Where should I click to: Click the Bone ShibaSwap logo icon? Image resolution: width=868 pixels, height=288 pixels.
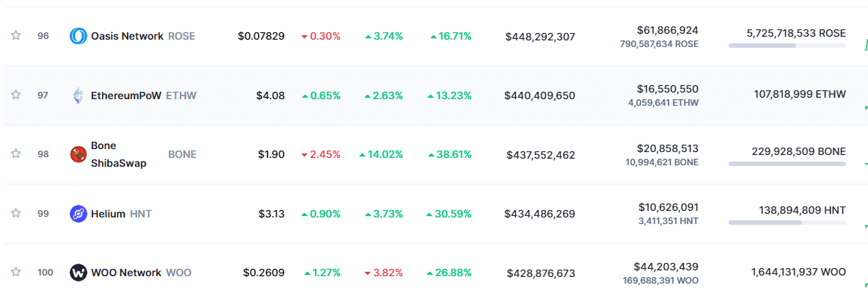(78, 154)
